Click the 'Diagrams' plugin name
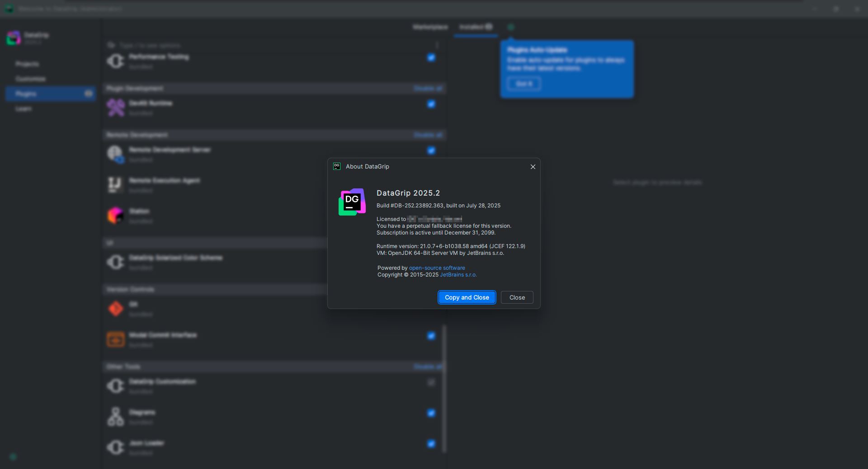868x469 pixels. pos(142,413)
